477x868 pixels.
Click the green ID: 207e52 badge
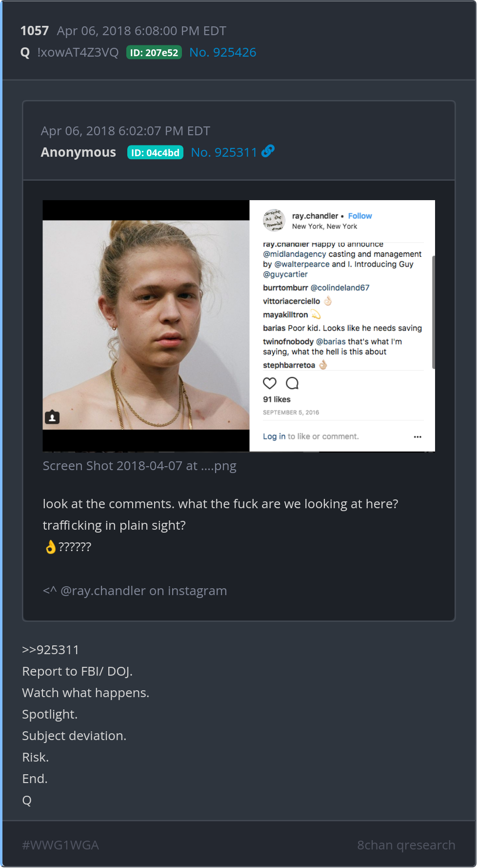point(154,53)
